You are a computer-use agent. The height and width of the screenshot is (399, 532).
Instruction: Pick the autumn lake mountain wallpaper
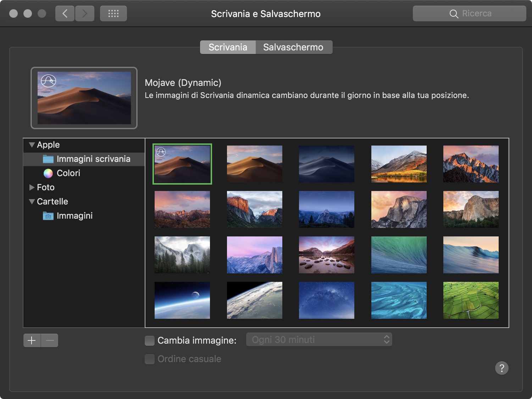[x=399, y=164]
